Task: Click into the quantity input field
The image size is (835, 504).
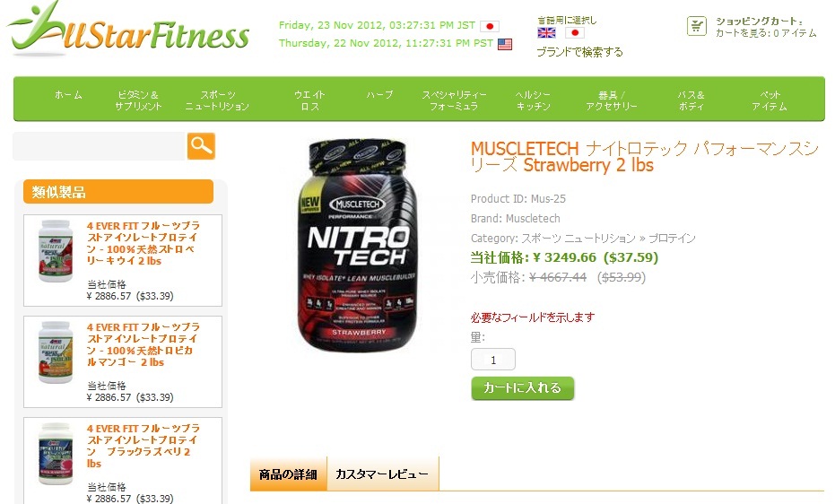Action: 493,360
